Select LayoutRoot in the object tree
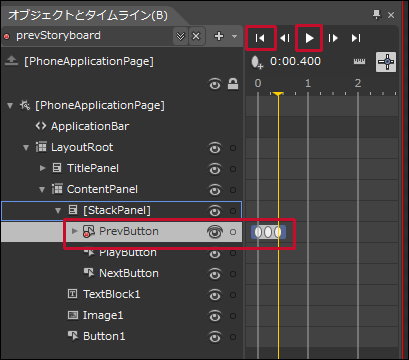The height and width of the screenshot is (360, 409). (82, 147)
